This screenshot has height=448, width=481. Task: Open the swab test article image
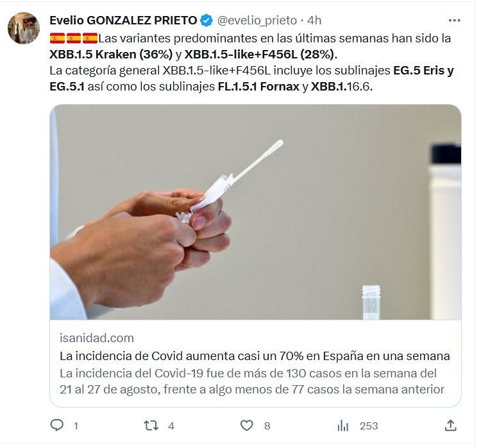point(255,212)
